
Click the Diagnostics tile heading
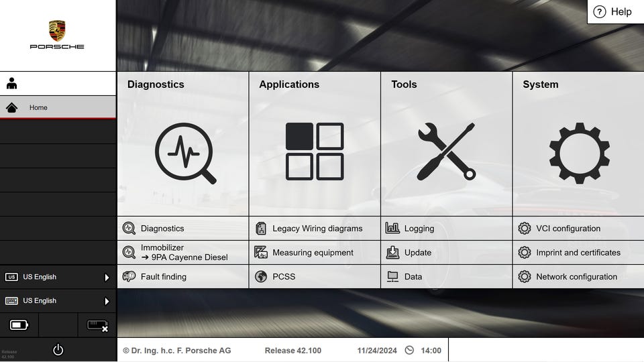[156, 84]
